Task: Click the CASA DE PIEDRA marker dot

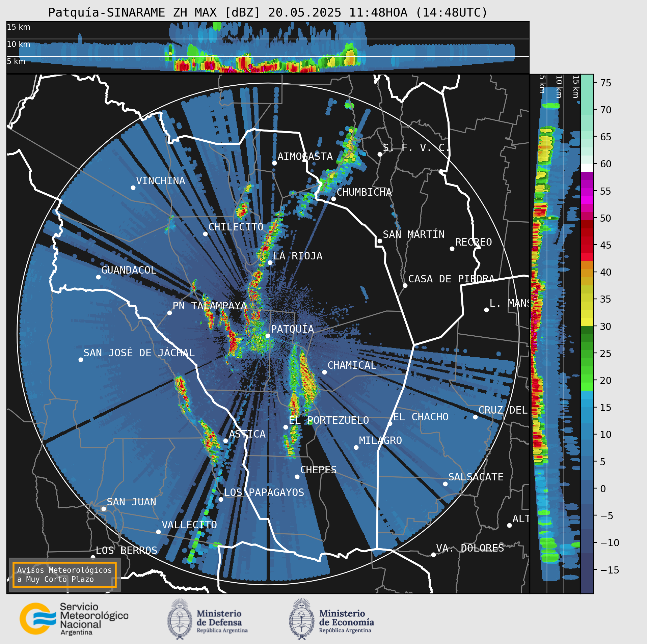Action: 405,285
